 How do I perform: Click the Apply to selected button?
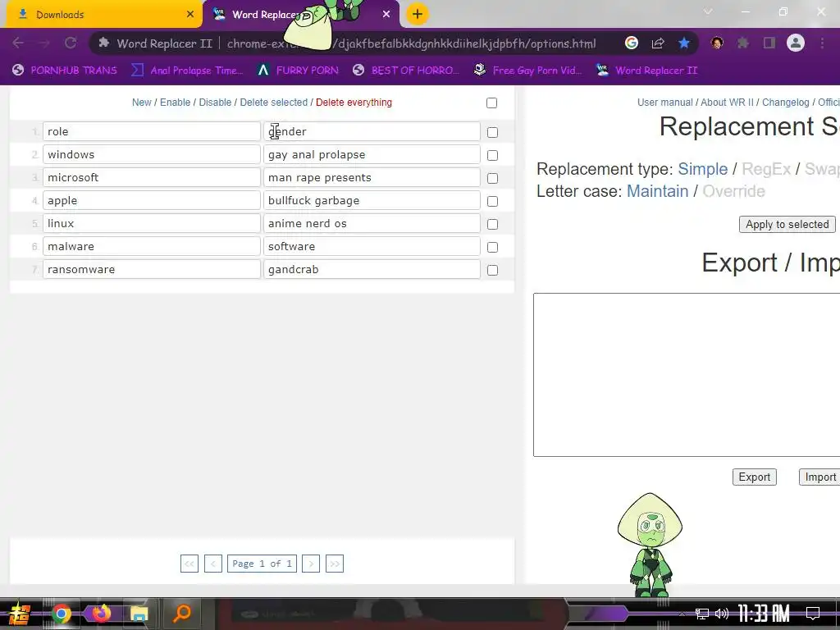point(787,225)
